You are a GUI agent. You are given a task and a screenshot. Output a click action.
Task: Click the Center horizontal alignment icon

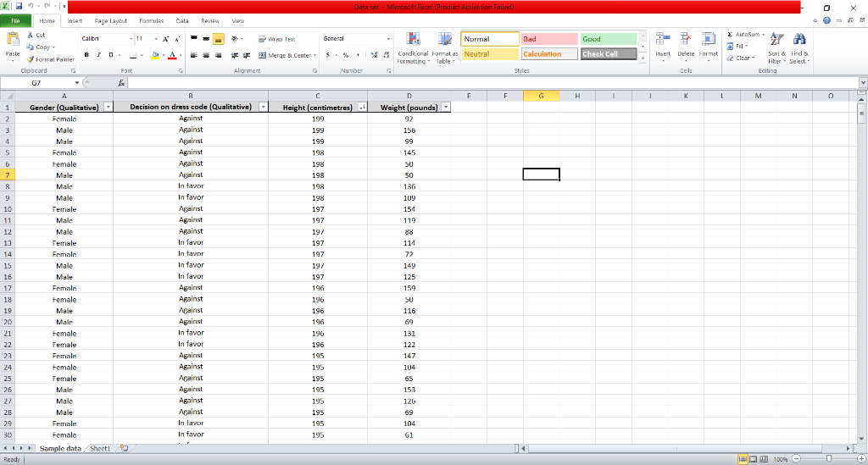[x=206, y=55]
